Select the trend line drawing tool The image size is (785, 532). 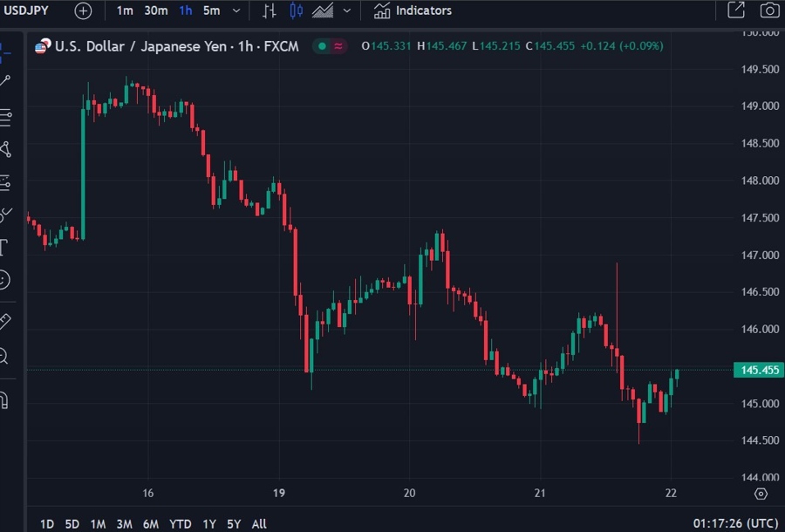pos(5,80)
